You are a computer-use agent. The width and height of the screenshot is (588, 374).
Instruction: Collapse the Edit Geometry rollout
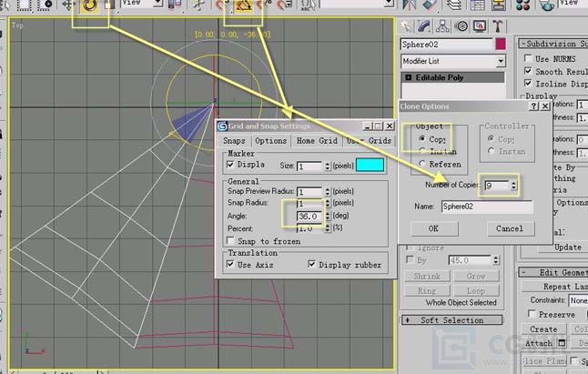pos(553,272)
